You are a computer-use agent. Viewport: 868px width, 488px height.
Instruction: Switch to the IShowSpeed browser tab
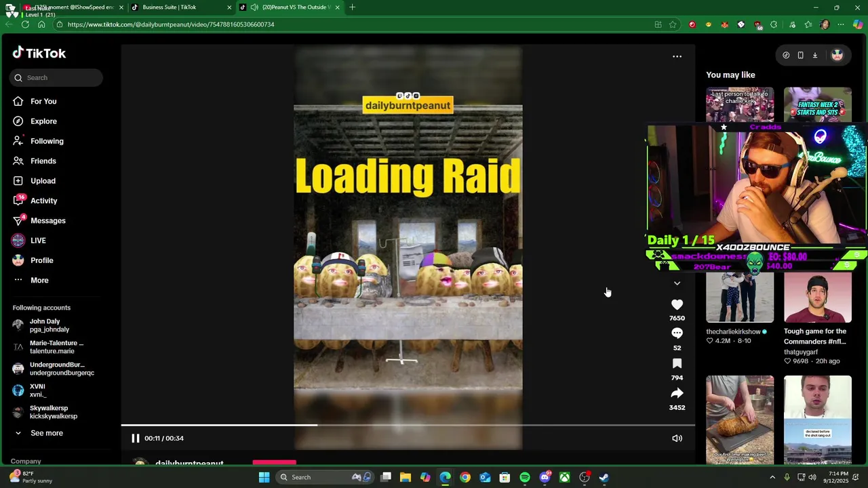click(75, 7)
